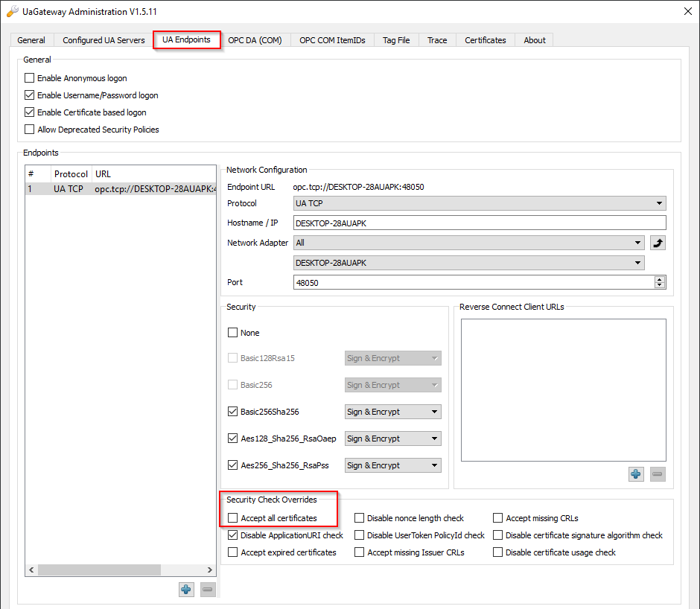Open the Protocol dropdown showing UA TCP

480,203
